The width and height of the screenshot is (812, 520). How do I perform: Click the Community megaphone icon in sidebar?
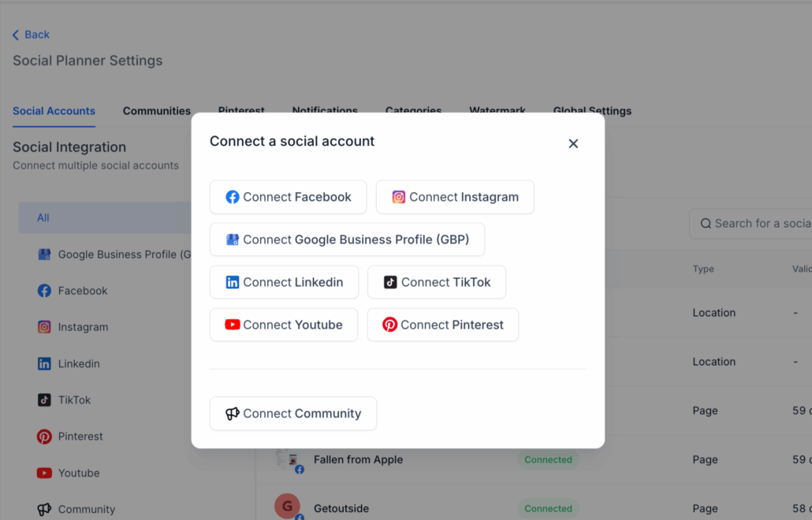point(44,509)
